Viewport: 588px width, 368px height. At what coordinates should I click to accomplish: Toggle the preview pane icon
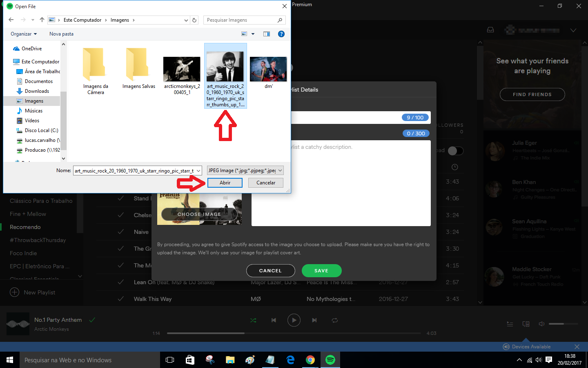pos(267,34)
